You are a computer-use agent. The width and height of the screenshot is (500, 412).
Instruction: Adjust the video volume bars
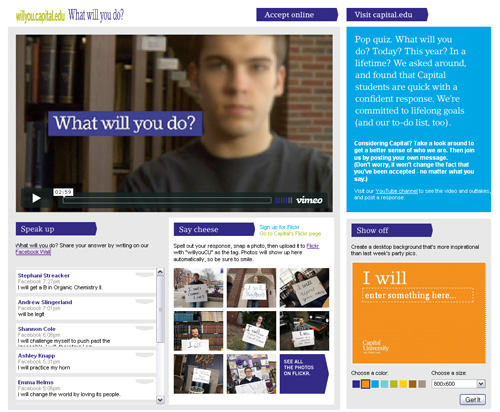[x=284, y=200]
